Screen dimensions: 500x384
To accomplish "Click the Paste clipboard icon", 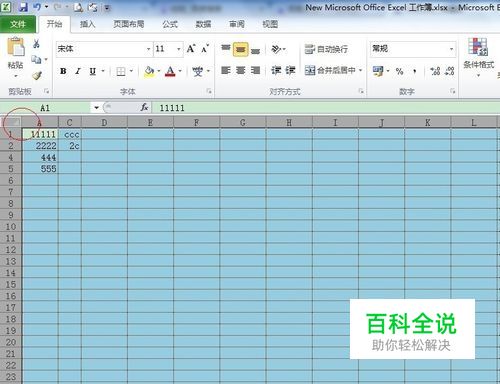I will click(16, 47).
